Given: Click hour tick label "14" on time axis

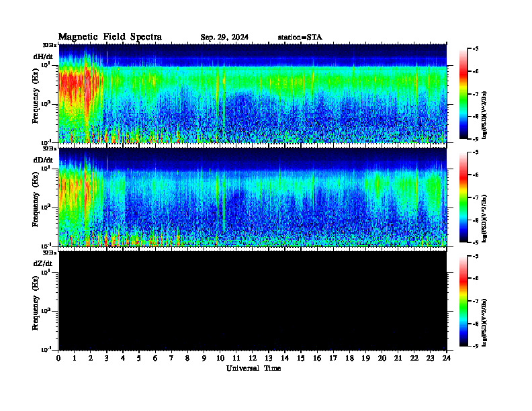Looking at the screenshot, I should coord(284,359).
